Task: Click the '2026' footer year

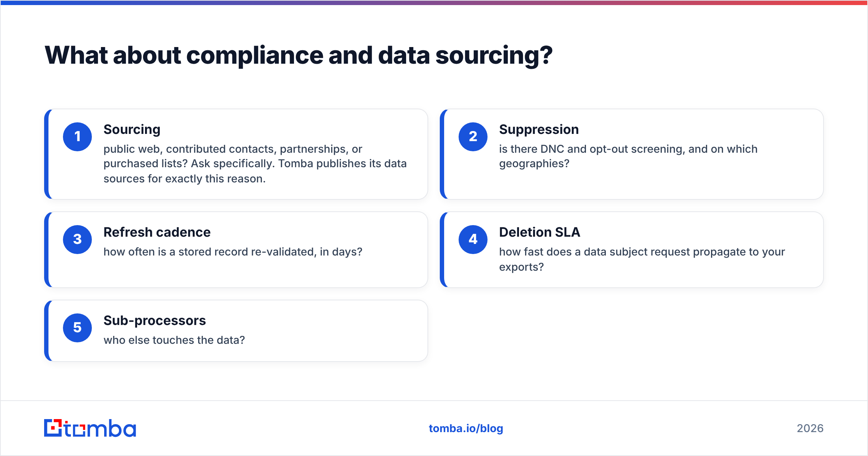Action: coord(810,428)
